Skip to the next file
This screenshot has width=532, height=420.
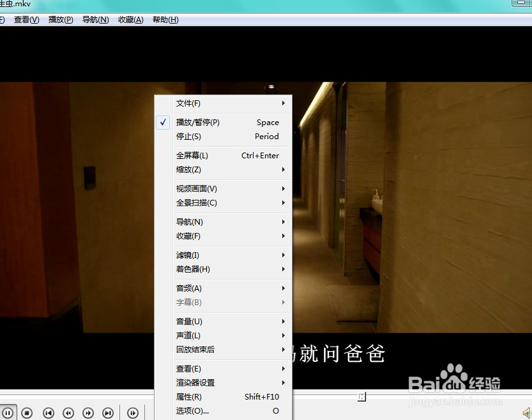point(108,413)
